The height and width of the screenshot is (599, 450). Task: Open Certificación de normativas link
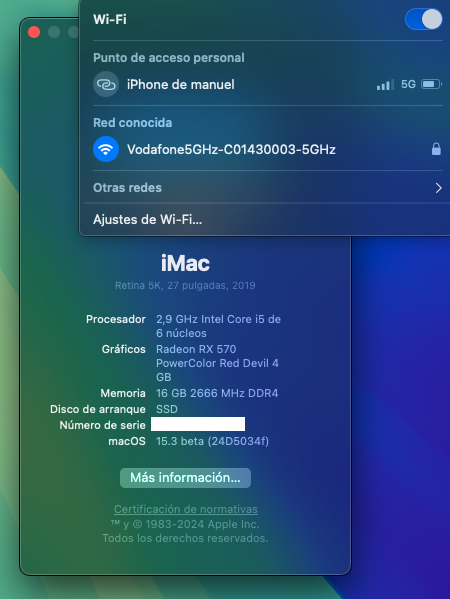[186, 509]
